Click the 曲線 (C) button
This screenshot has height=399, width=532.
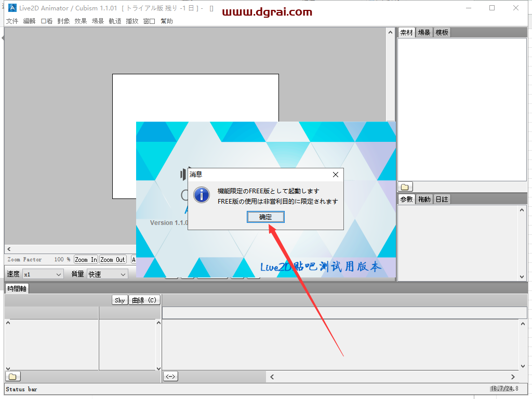coord(144,300)
